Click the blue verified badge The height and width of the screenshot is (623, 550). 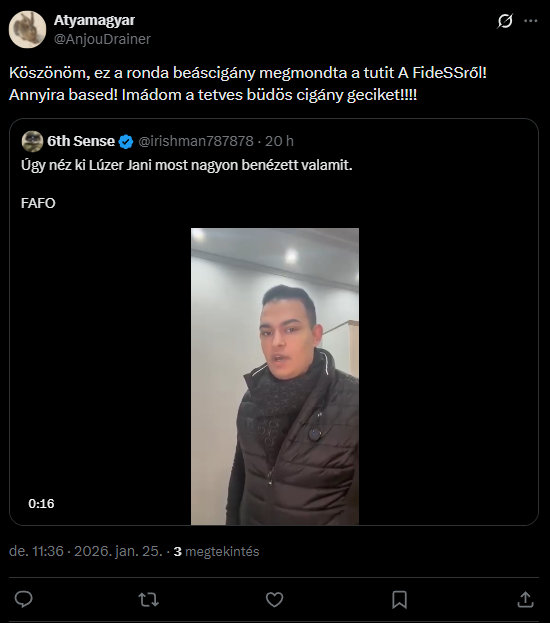[x=126, y=141]
